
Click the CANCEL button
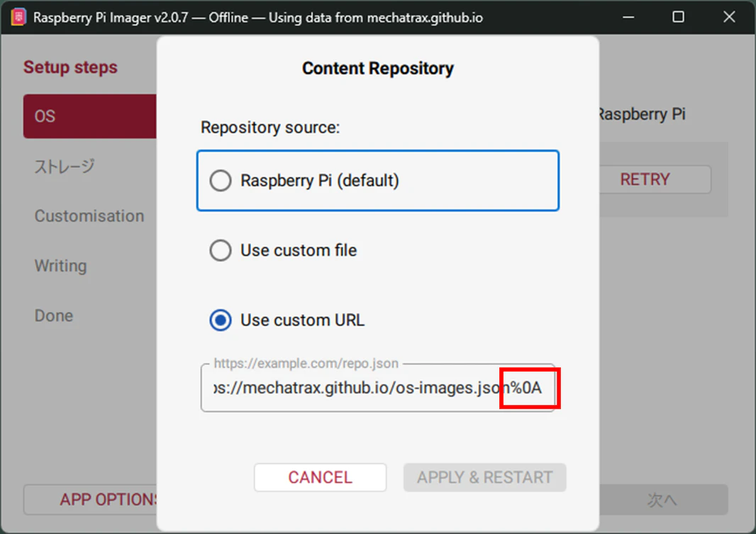click(x=320, y=477)
